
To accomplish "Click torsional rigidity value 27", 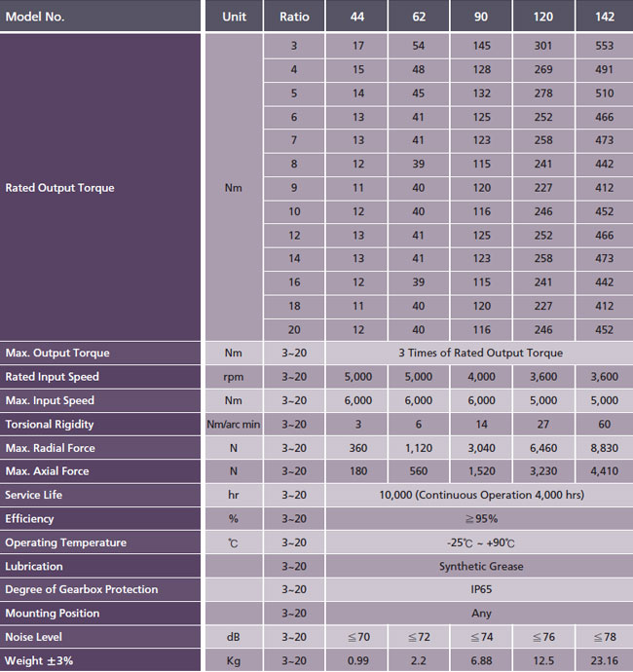I will click(x=543, y=425).
